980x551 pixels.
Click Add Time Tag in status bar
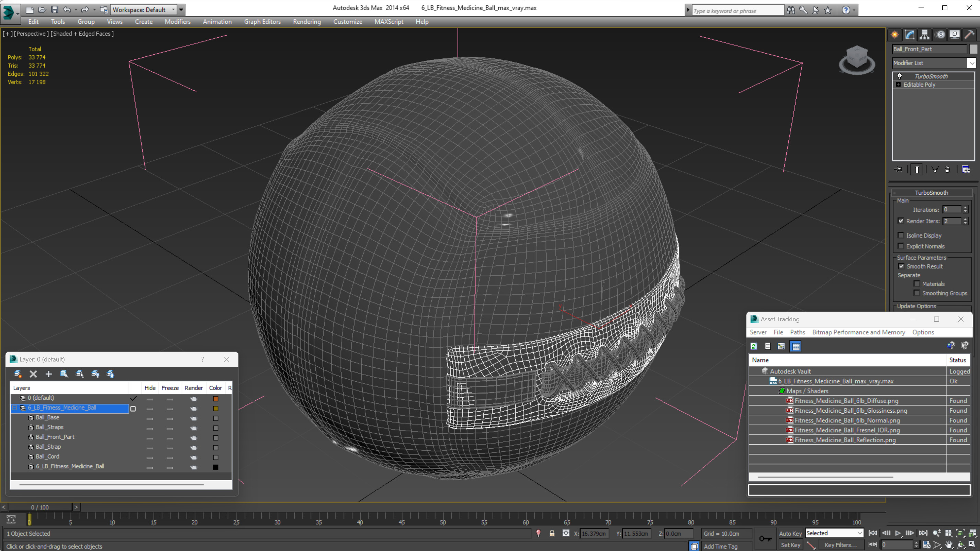point(721,547)
